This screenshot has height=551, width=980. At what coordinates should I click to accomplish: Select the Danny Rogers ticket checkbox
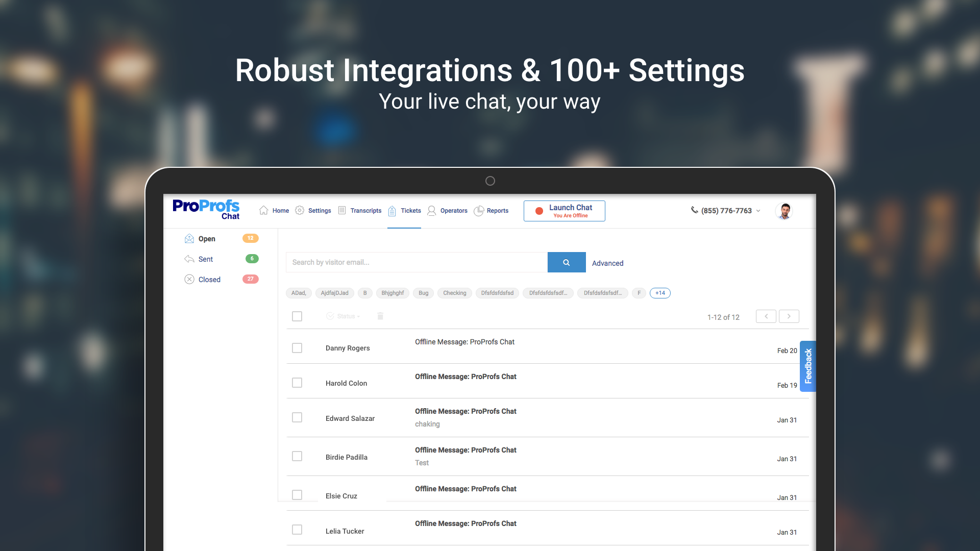click(297, 348)
